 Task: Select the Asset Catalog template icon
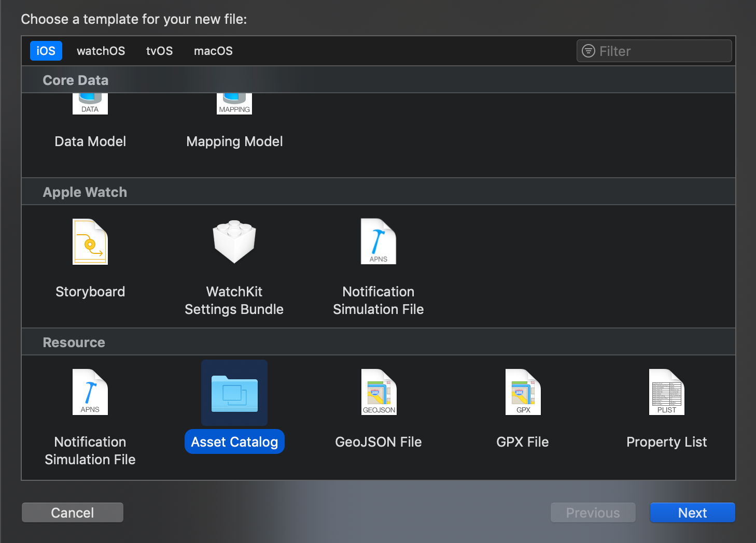tap(234, 392)
